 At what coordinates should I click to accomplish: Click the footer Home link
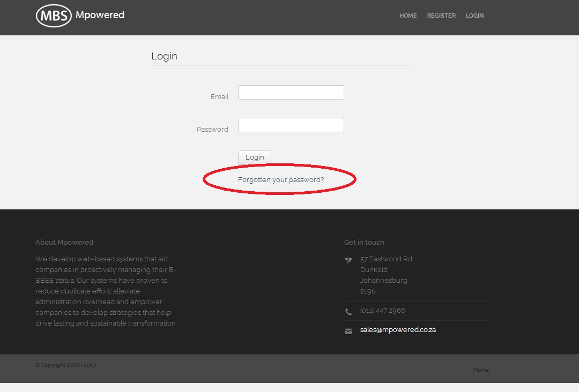click(x=481, y=370)
